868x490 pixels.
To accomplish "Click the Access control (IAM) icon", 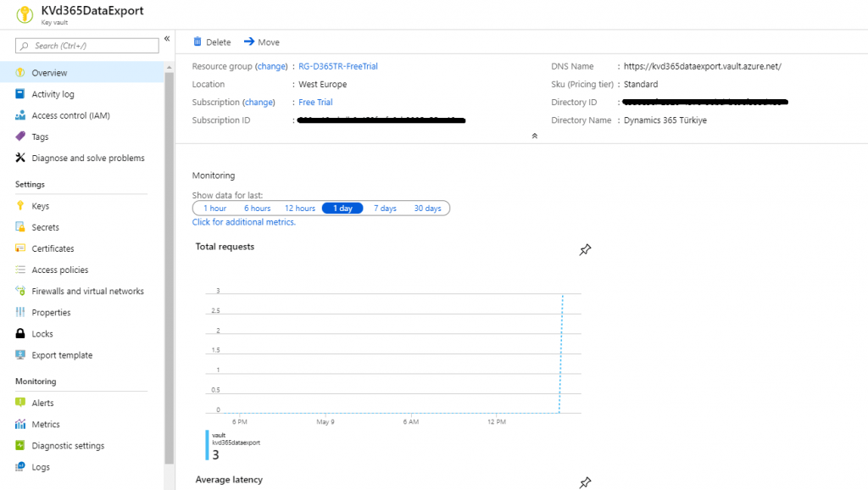I will point(20,115).
